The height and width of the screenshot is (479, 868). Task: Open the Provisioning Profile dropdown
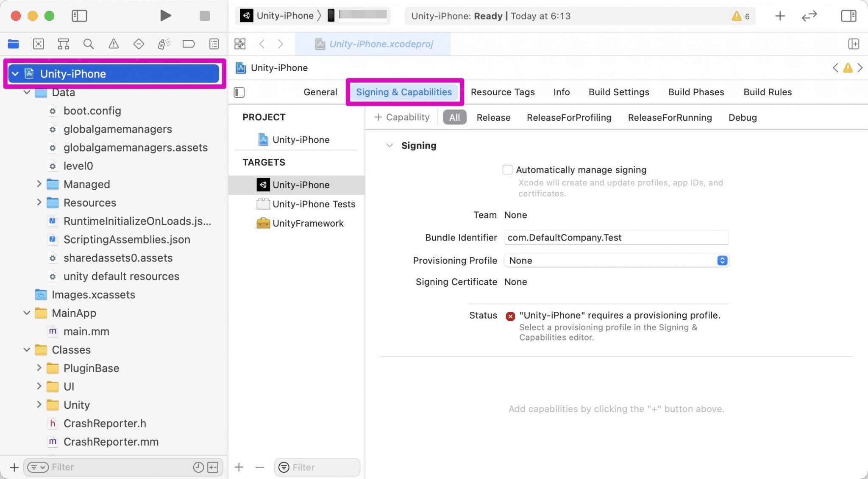tap(616, 260)
